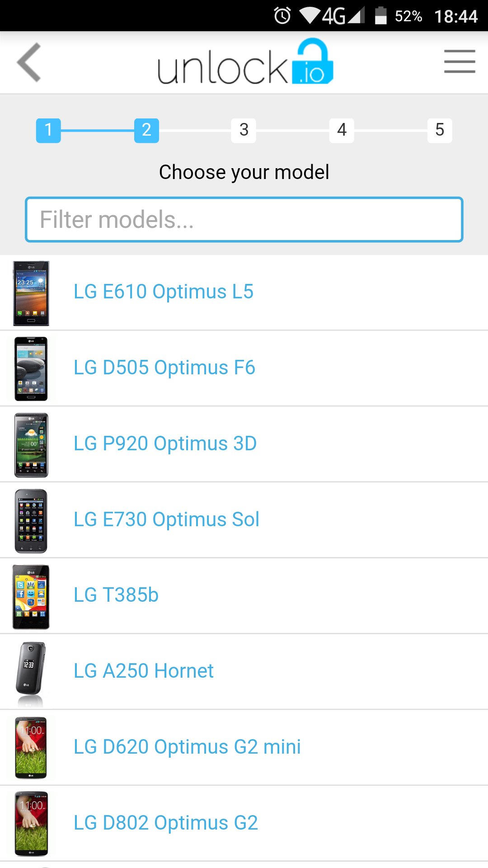Tap step 5 indicator

click(439, 130)
